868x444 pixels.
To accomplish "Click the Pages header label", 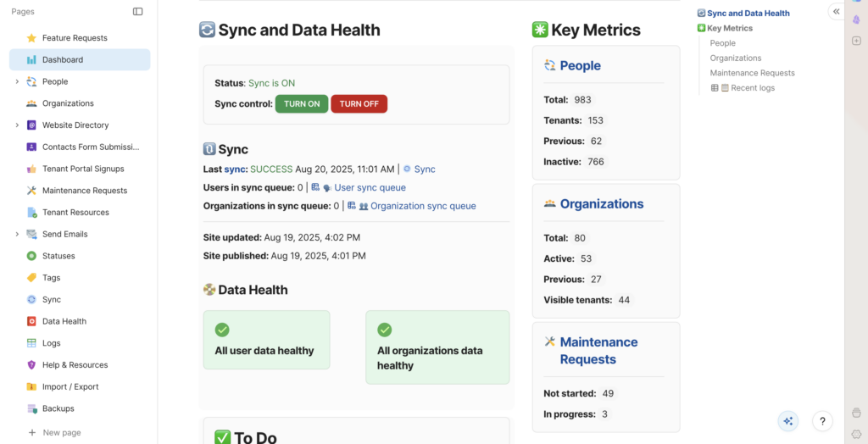I will (x=23, y=12).
